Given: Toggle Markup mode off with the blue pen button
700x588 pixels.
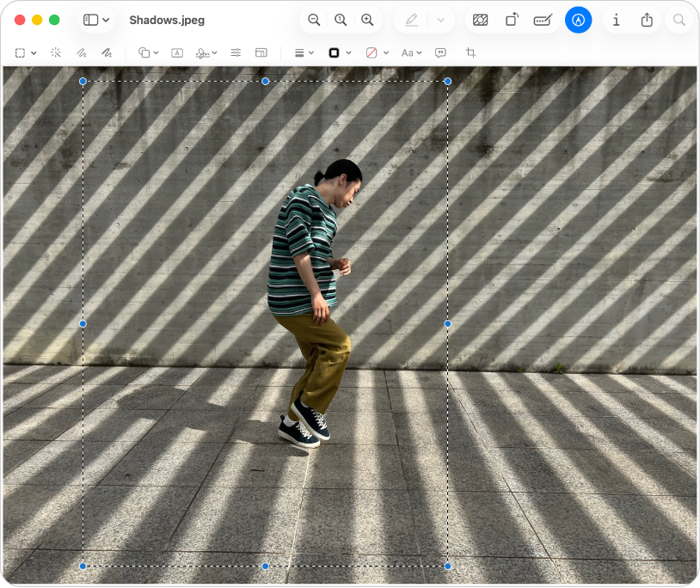Looking at the screenshot, I should point(578,19).
